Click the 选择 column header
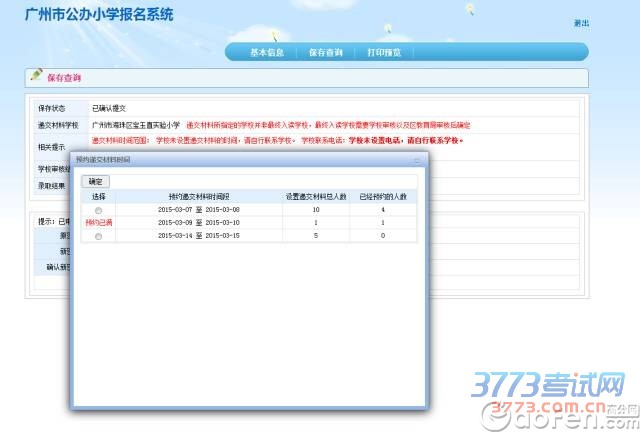This screenshot has height=432, width=640. 98,197
